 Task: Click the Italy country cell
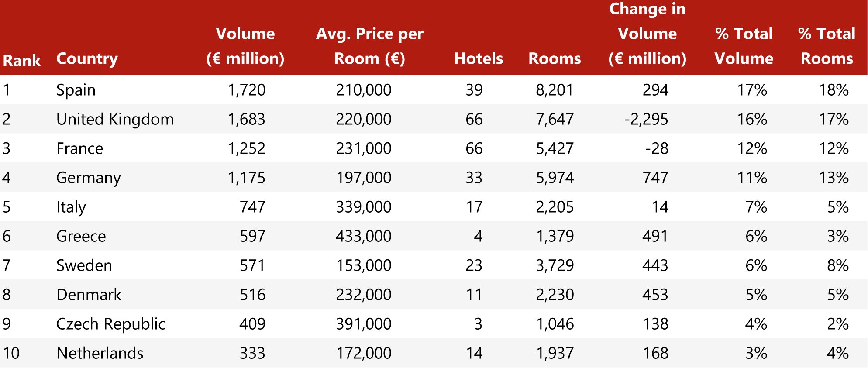71,207
